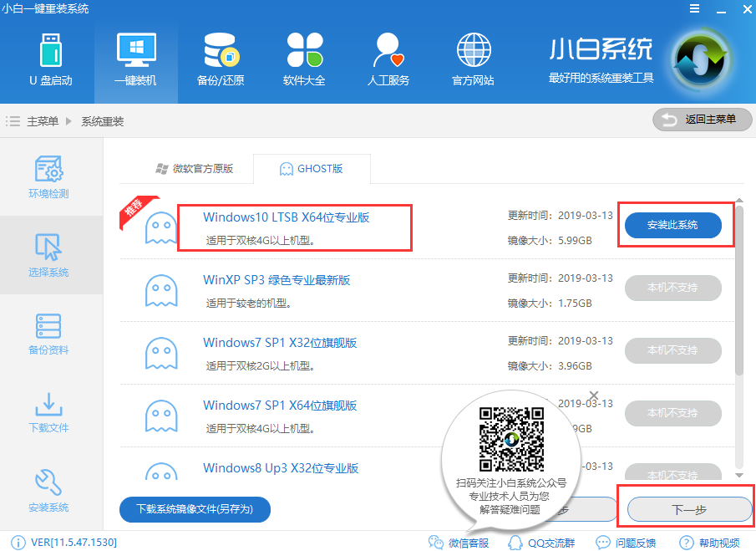The image size is (756, 551).
Task: Click the ghost icon for Windows10 LTSB
Action: tap(161, 227)
